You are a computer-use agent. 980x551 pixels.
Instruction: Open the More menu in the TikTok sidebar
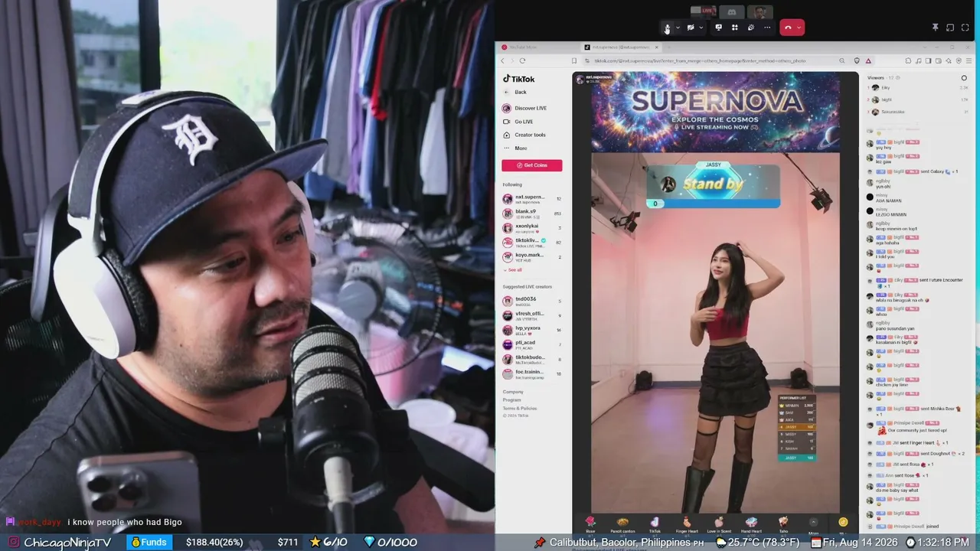(x=514, y=148)
